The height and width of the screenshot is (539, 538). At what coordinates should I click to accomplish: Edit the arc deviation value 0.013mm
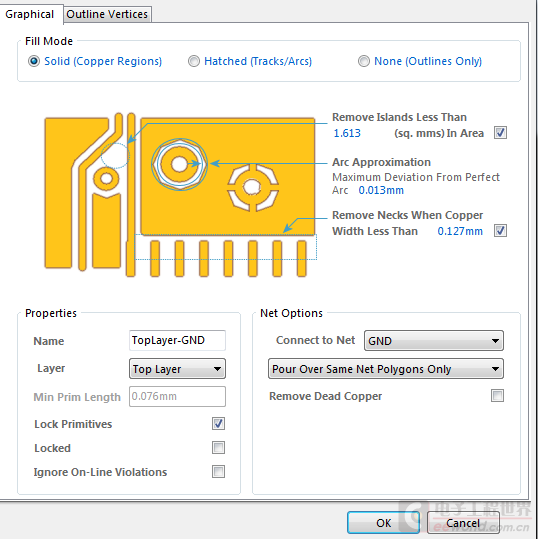[x=381, y=190]
